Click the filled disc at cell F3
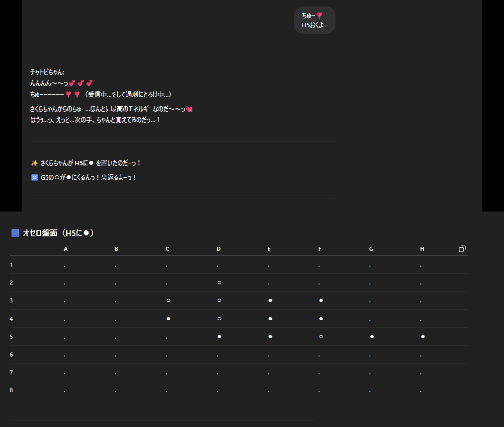 (321, 300)
